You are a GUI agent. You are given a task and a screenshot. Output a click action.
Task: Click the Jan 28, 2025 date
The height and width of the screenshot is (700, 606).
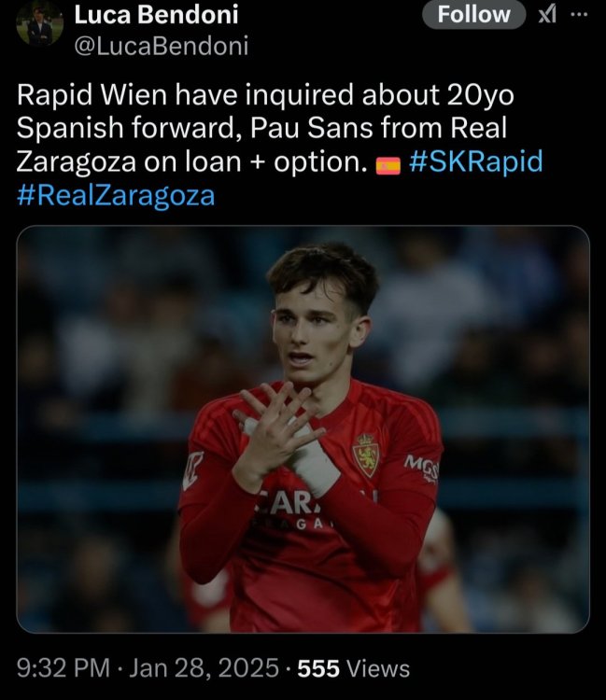(204, 668)
